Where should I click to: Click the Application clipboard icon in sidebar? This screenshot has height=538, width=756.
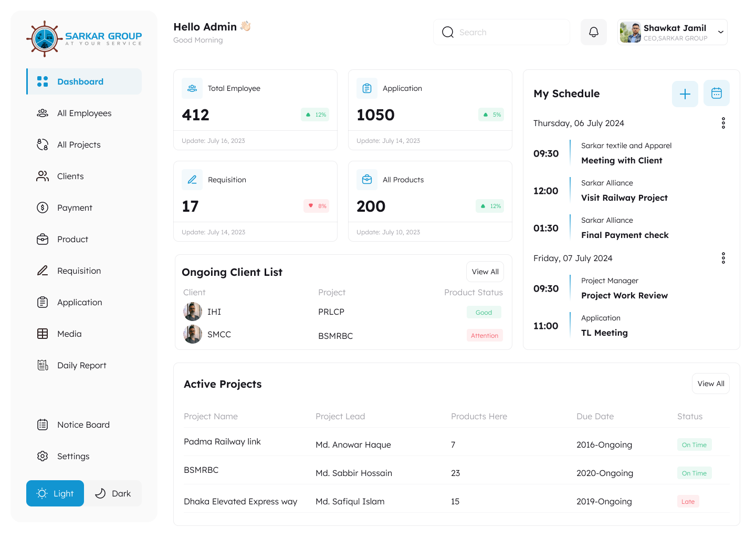tap(43, 302)
